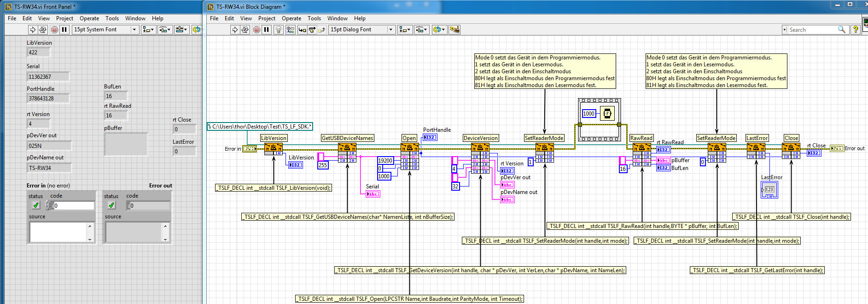Toggle Highlight Execution light bulb

[x=278, y=29]
